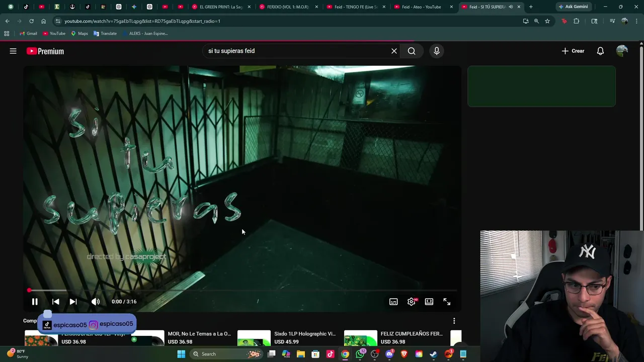The image size is (644, 362).
Task: Click the address bar URL
Action: click(142, 21)
